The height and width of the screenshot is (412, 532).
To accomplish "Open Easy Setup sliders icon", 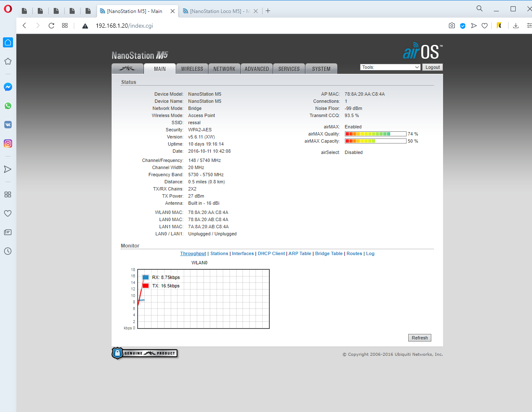I will click(x=529, y=26).
